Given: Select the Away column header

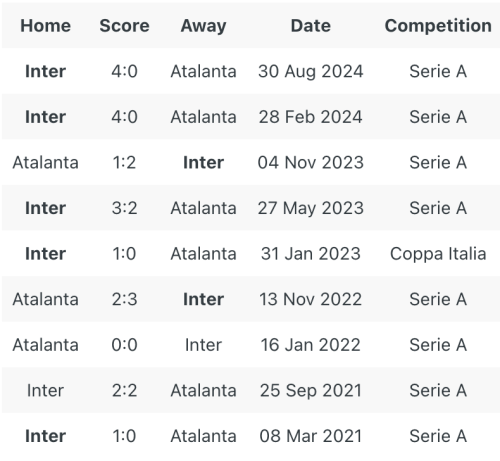Looking at the screenshot, I should [x=203, y=26].
